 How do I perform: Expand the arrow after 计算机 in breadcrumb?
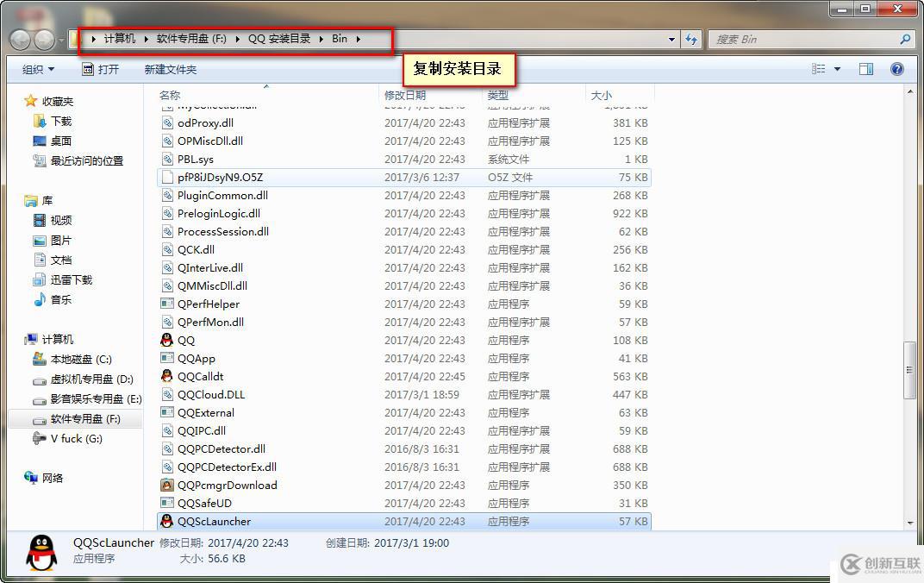[147, 39]
